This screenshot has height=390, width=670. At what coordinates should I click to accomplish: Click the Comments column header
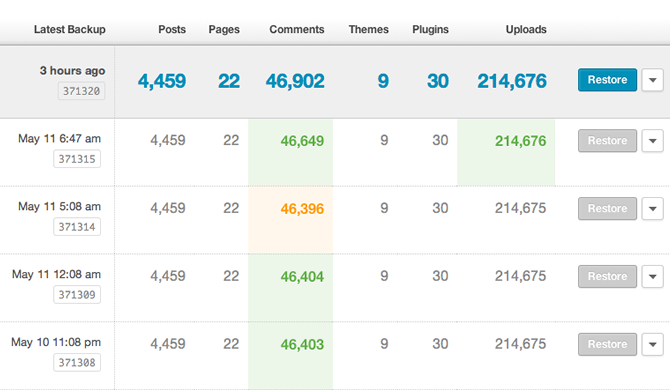pyautogui.click(x=297, y=29)
